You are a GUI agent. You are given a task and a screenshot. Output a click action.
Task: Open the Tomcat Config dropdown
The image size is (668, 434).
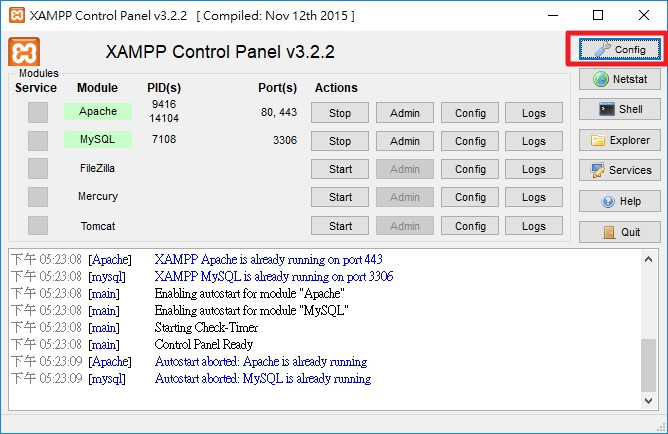[x=470, y=226]
